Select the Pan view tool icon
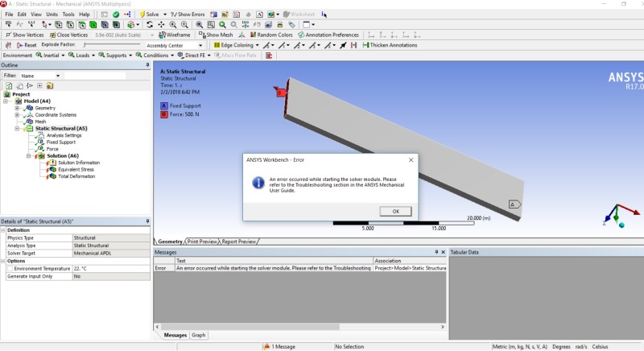Image resolution: width=644 pixels, height=351 pixels. [x=162, y=25]
